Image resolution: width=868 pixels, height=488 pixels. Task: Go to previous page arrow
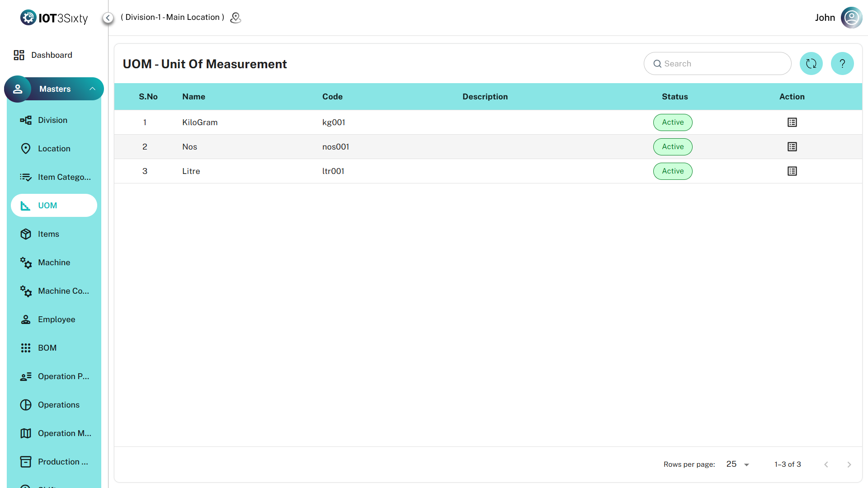[826, 465]
